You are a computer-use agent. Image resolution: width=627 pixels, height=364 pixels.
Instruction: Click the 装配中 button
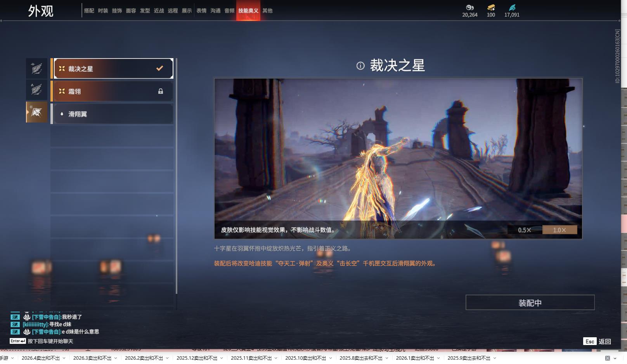pyautogui.click(x=530, y=302)
